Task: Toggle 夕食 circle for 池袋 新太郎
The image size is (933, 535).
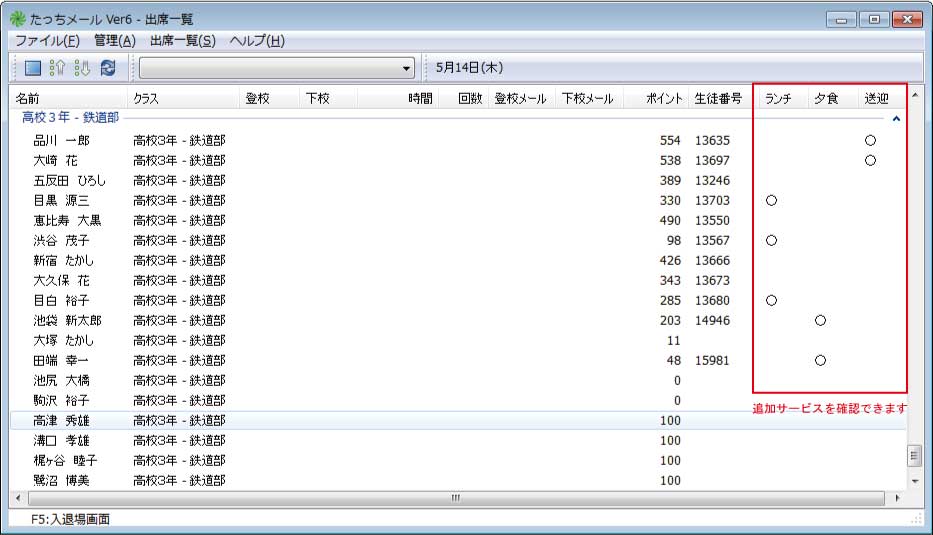Action: pos(820,321)
